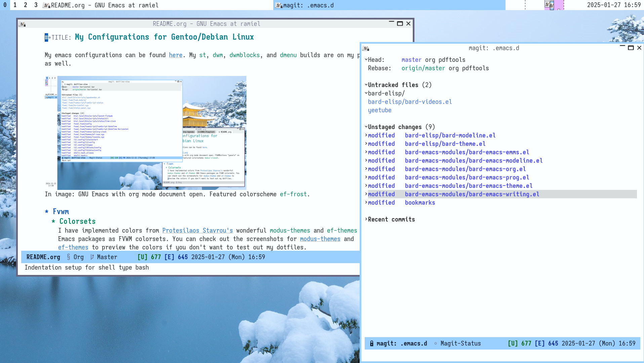
Task: Close the README.org Emacs window
Action: coord(408,24)
